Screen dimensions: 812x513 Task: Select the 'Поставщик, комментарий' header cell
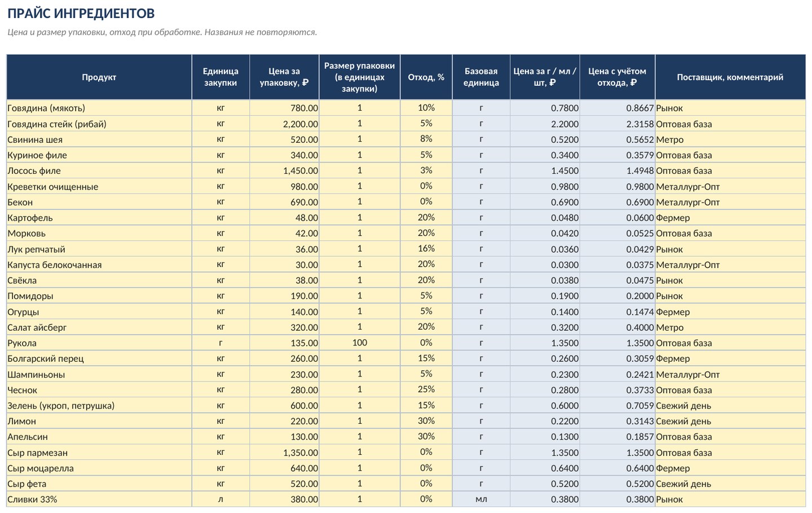[x=730, y=77]
